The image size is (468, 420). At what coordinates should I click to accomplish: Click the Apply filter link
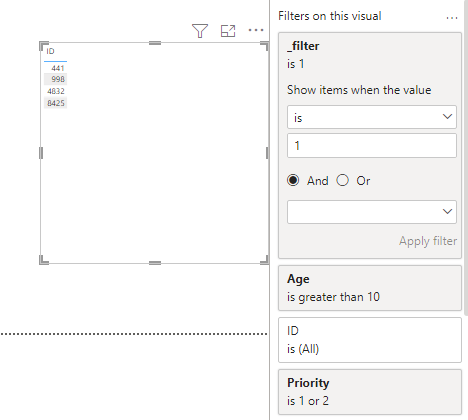pos(428,241)
